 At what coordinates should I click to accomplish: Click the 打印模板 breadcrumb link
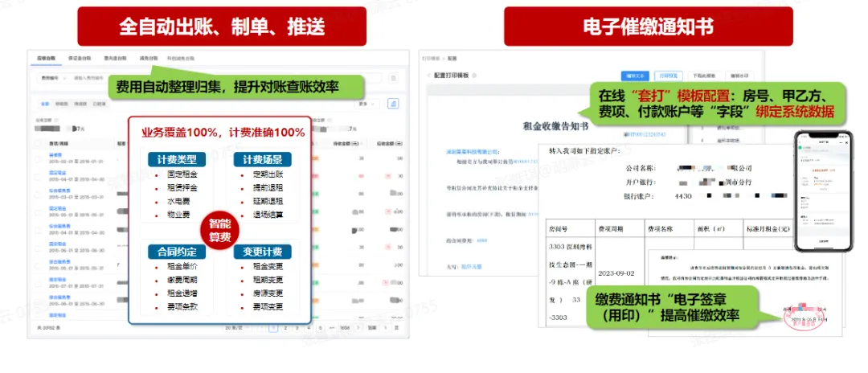pos(431,58)
